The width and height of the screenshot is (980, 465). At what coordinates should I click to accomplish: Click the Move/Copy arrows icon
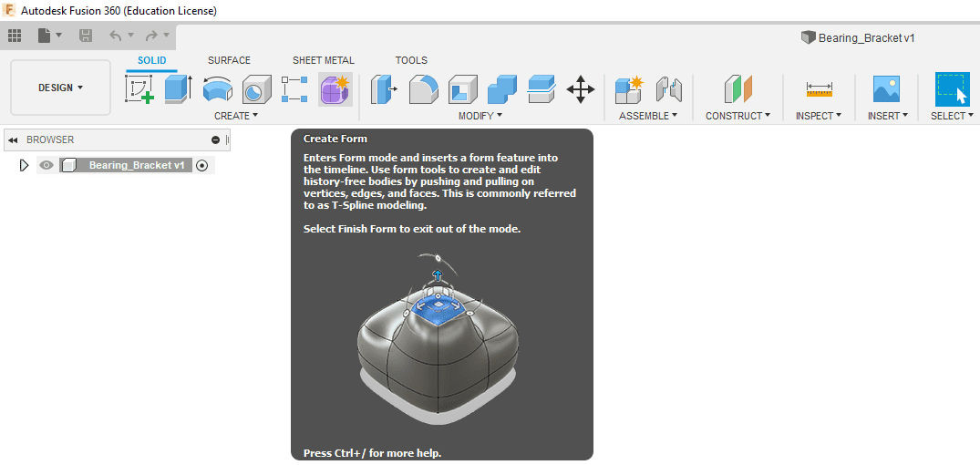pyautogui.click(x=581, y=89)
